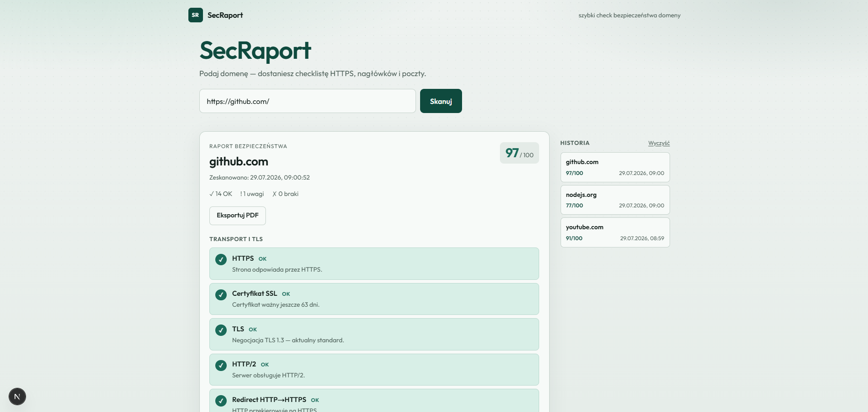Click the 77/100 score for nodejs.org
Viewport: 868px width, 412px height.
click(574, 206)
